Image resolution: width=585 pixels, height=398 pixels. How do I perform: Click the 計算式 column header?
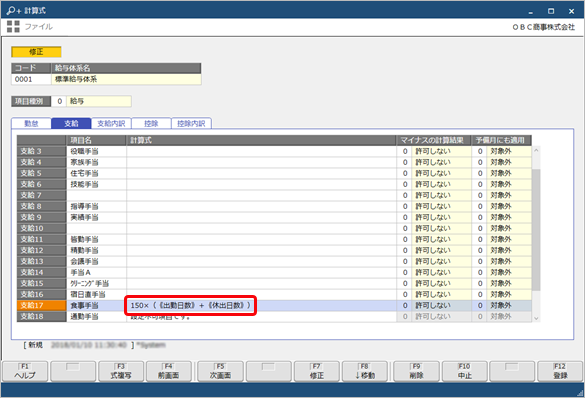[261, 140]
